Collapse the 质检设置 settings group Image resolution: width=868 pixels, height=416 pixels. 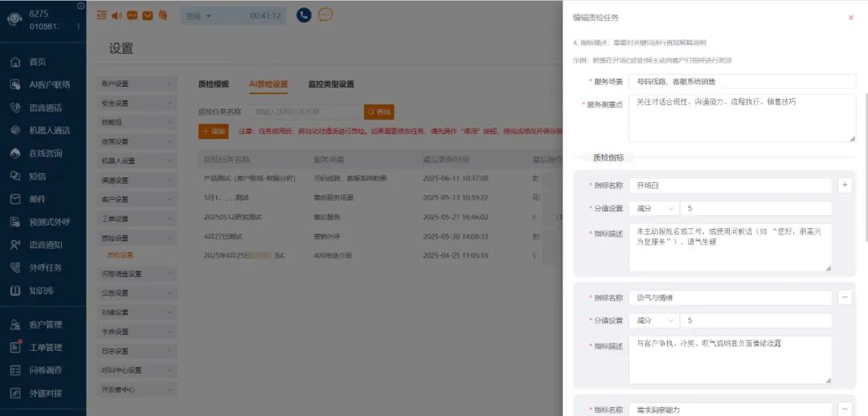[137, 239]
